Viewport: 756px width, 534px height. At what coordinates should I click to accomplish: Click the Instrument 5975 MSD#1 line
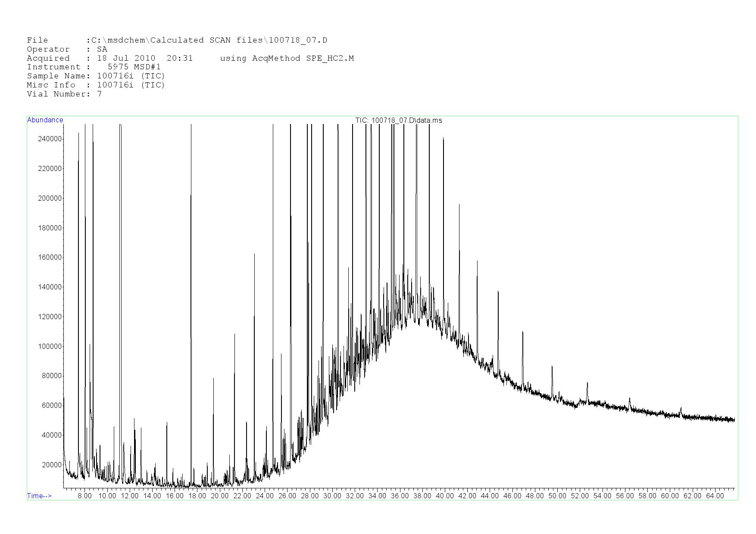point(94,67)
